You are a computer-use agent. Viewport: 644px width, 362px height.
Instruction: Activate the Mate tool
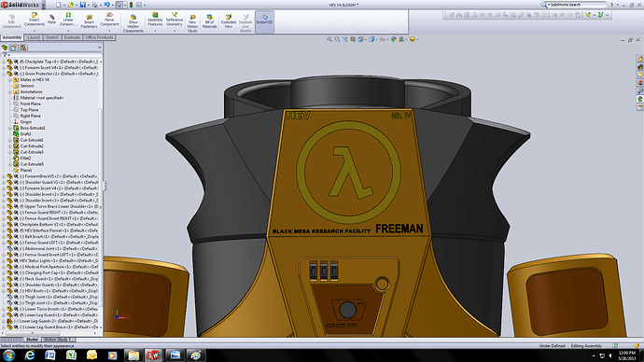tap(51, 19)
